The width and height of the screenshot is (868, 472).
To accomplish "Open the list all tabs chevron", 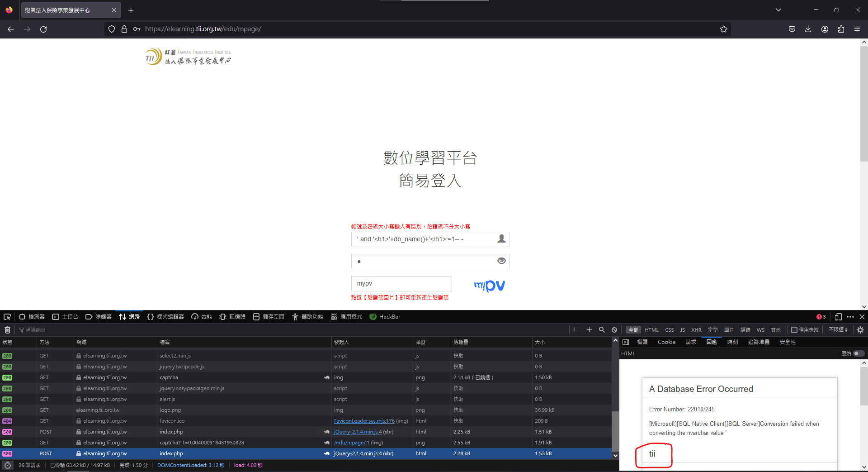I will click(778, 10).
